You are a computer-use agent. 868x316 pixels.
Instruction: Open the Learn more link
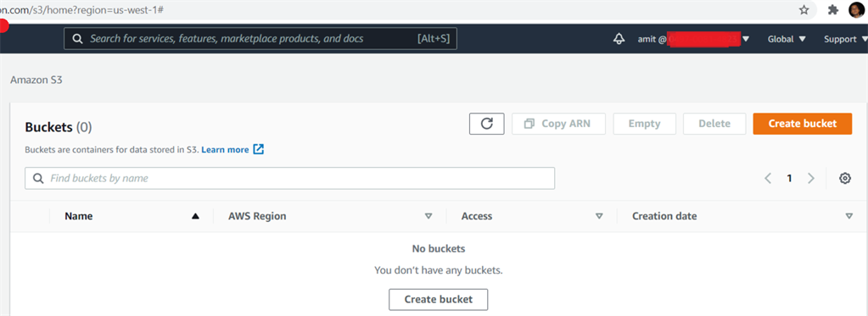225,149
